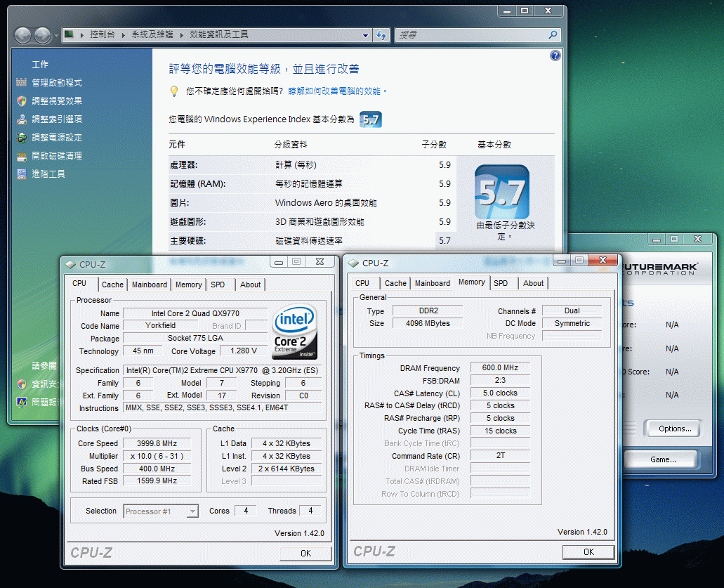Switch to Mainboard tab in left CPU-Z window
The height and width of the screenshot is (588, 724).
pyautogui.click(x=150, y=285)
